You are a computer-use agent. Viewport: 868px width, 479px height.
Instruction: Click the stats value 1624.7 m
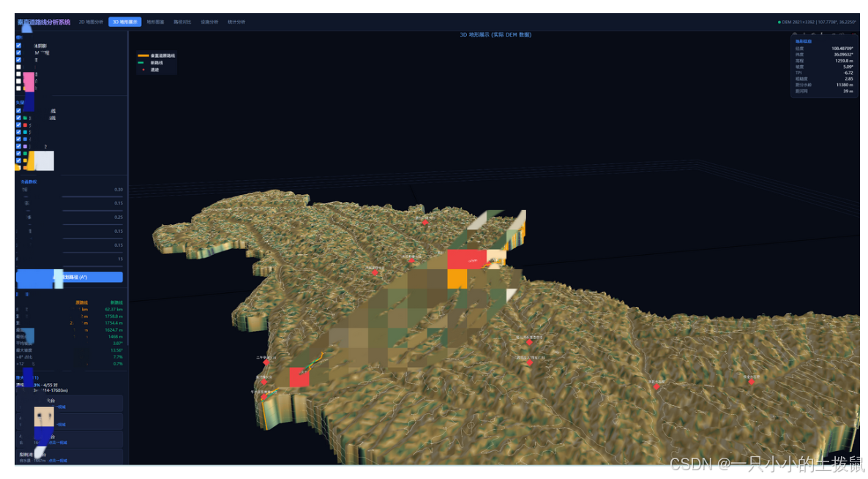tap(113, 330)
